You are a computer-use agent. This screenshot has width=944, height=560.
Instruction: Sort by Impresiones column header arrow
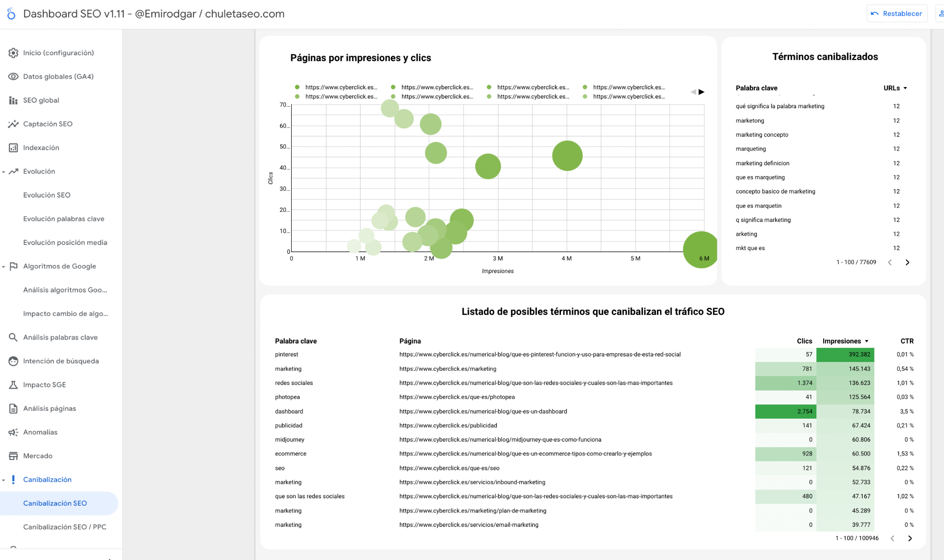point(867,341)
